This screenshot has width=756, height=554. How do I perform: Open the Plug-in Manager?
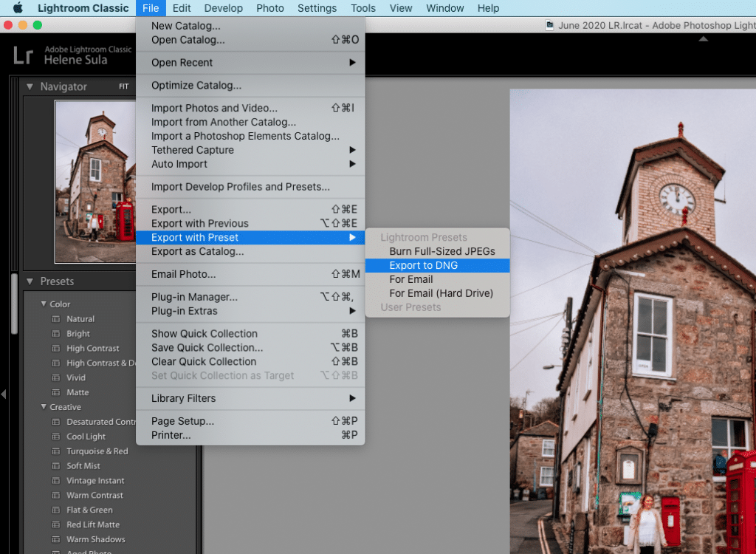[x=250, y=297]
